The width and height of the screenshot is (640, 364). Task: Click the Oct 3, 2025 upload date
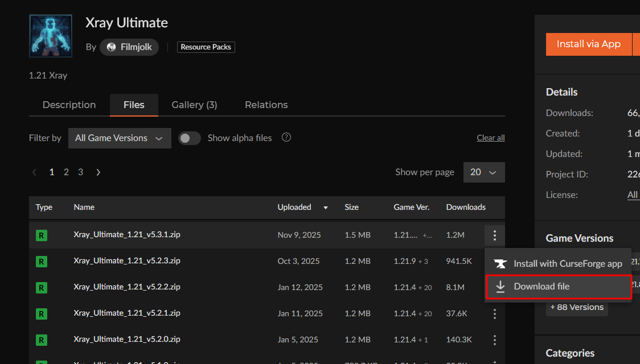298,261
